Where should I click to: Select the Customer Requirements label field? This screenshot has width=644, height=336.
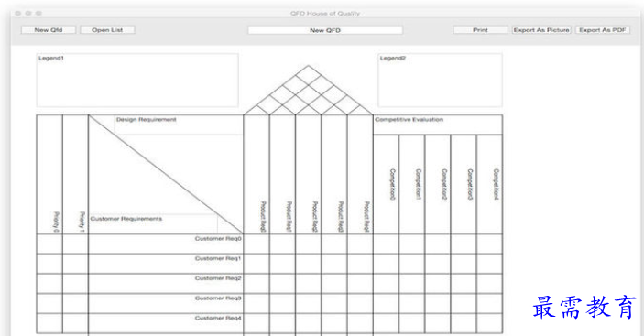pyautogui.click(x=153, y=223)
